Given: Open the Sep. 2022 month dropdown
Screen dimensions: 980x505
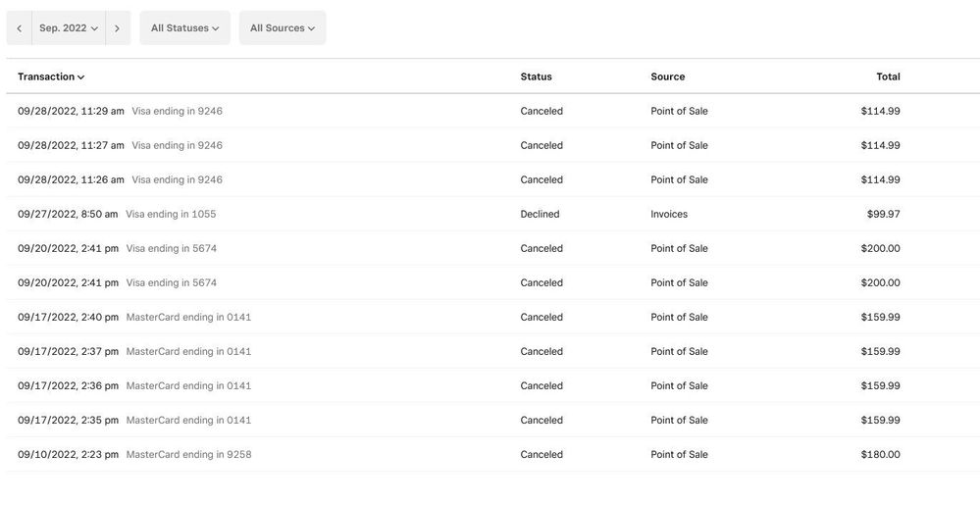Looking at the screenshot, I should [x=69, y=28].
